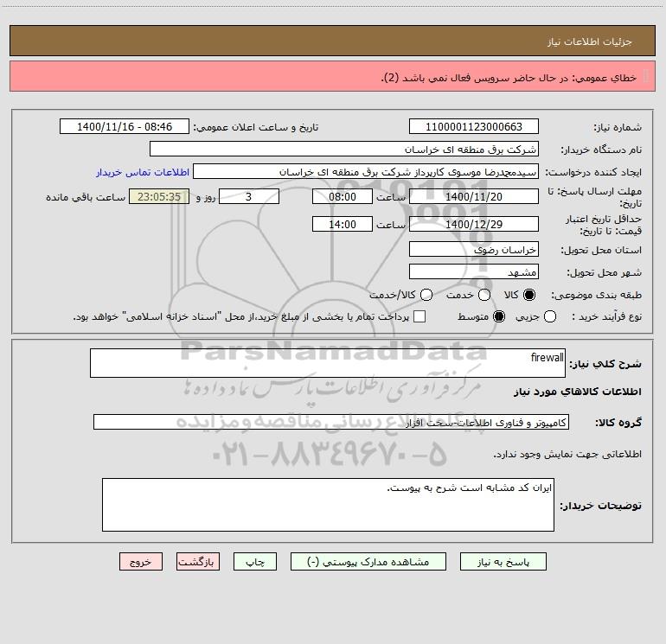Viewport: 666px width, 644px height.
Task: Click delivery city field مشهد
Action: point(474,271)
